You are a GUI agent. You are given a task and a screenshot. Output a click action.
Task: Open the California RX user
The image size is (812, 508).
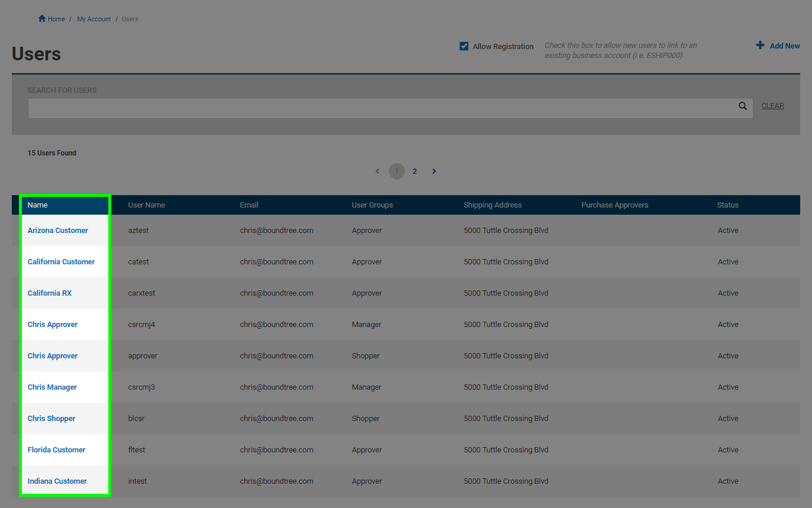click(50, 293)
